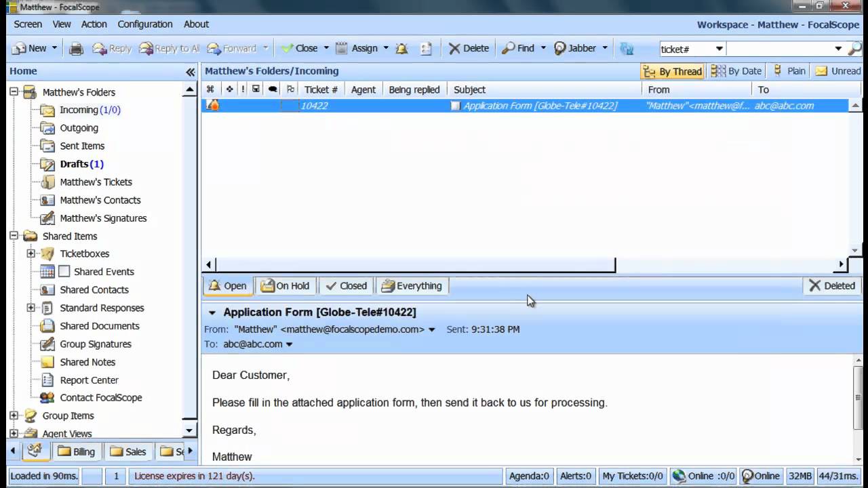Image resolution: width=868 pixels, height=488 pixels.
Task: Expand the Ticketboxes node
Action: coord(31,253)
